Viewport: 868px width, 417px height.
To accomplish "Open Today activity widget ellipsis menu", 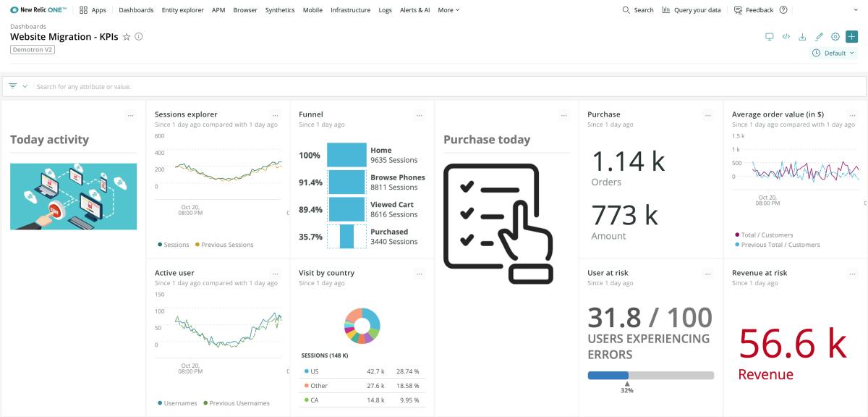I will [x=130, y=114].
